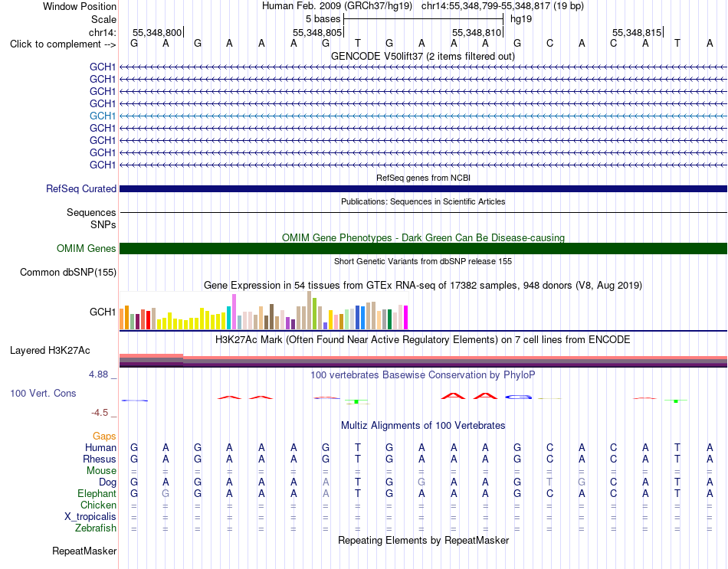Image resolution: width=728 pixels, height=569 pixels.
Task: Click the dark blue RefSeq Curated bar
Action: coord(423,189)
